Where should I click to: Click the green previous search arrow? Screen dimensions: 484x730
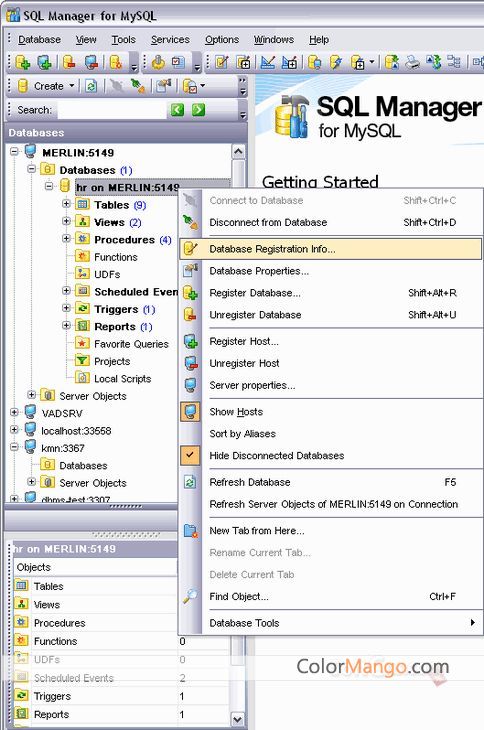[177, 110]
